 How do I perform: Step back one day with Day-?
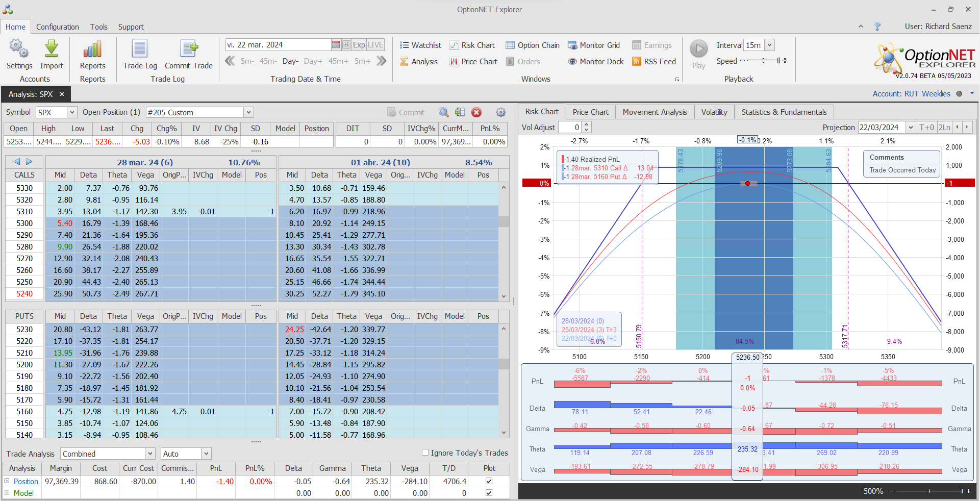[x=290, y=61]
